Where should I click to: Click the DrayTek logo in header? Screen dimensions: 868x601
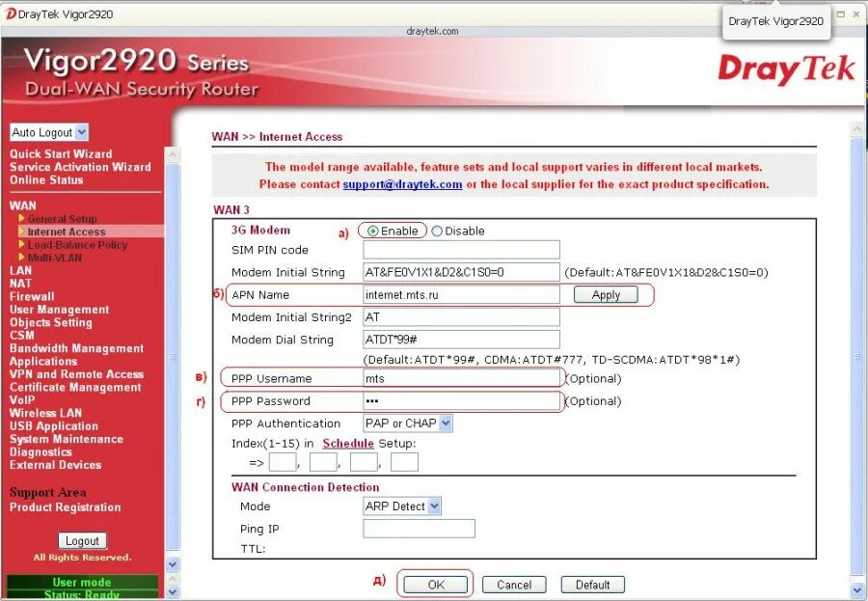point(785,69)
